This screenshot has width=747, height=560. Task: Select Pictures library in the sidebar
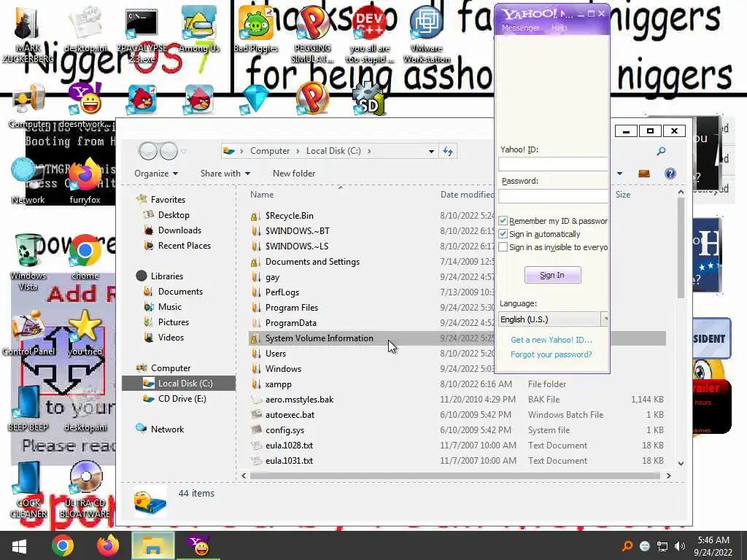[x=174, y=322]
